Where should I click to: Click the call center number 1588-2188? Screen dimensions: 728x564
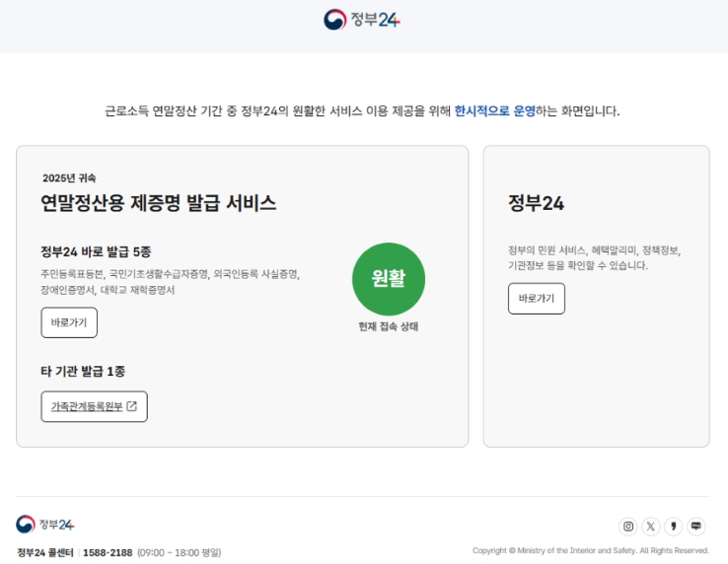click(x=108, y=553)
